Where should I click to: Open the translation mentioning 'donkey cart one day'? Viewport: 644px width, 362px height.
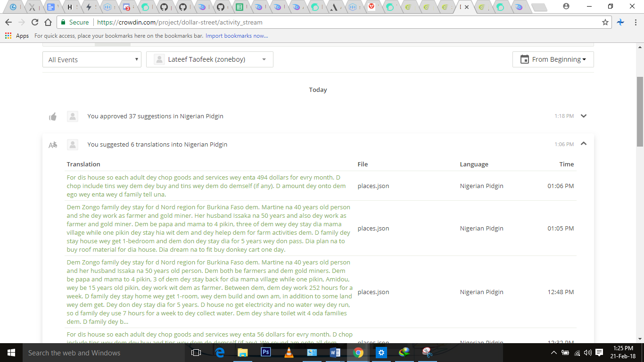[x=209, y=228]
